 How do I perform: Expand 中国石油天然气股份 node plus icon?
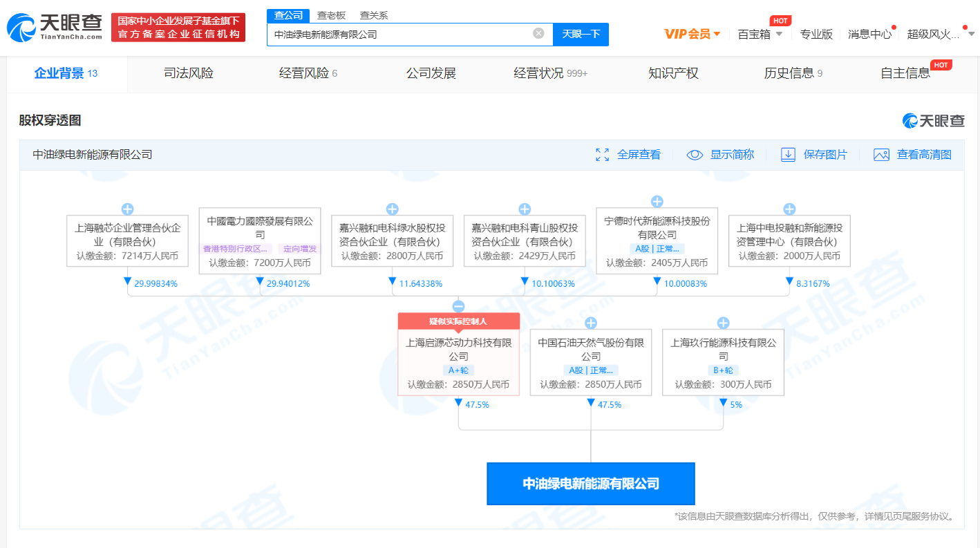(591, 323)
